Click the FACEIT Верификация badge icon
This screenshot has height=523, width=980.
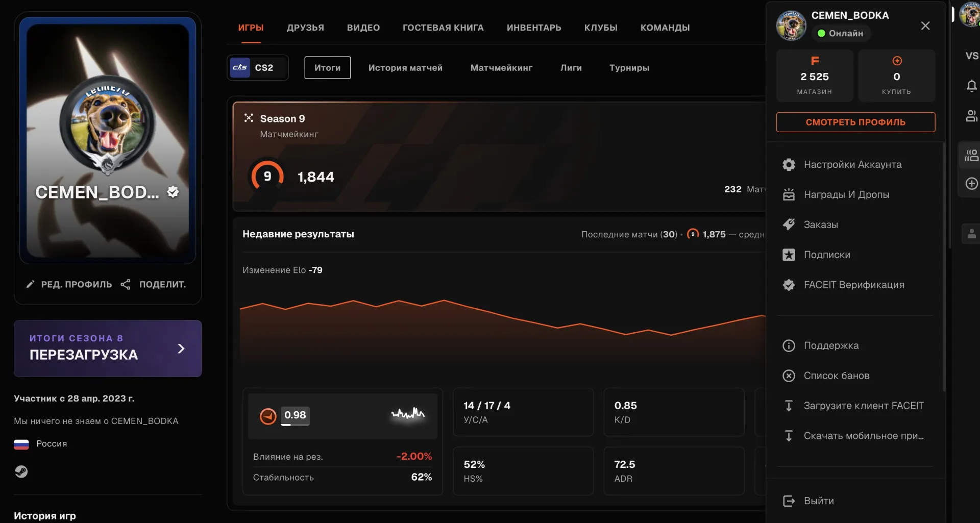[789, 285]
